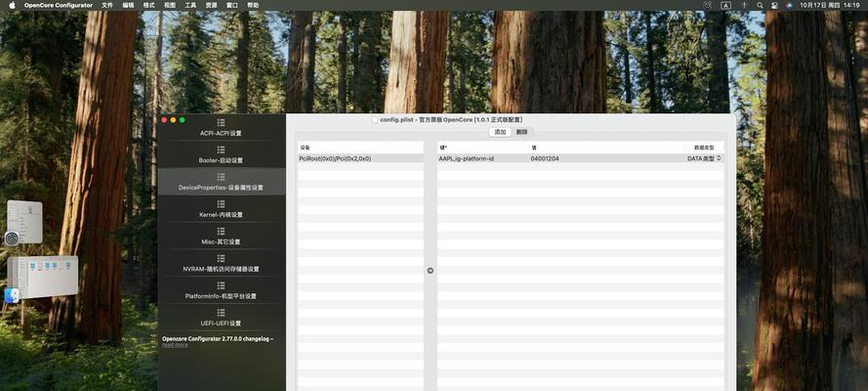
Task: Open the DATA 类型 data type dropdown
Action: [x=704, y=158]
